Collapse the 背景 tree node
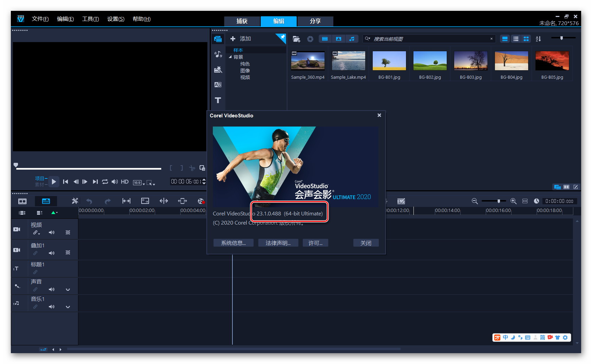Image resolution: width=592 pixels, height=364 pixels. click(230, 57)
